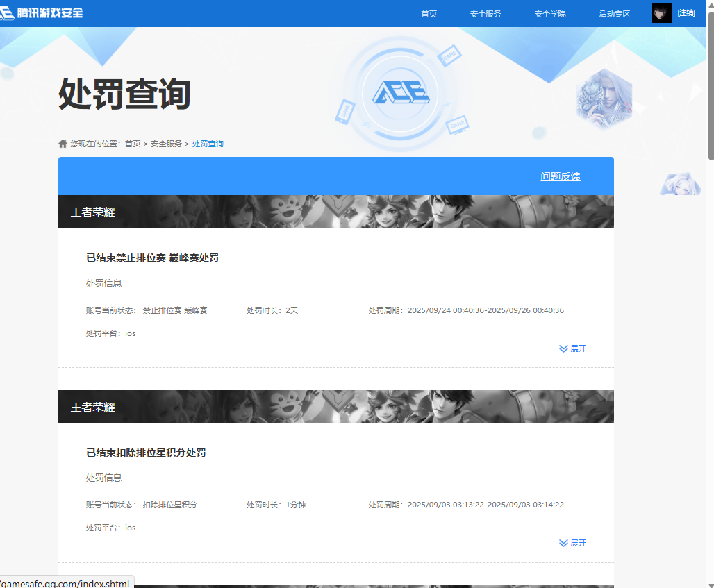This screenshot has width=714, height=588.
Task: Click the home breadcrumb icon
Action: (x=63, y=144)
